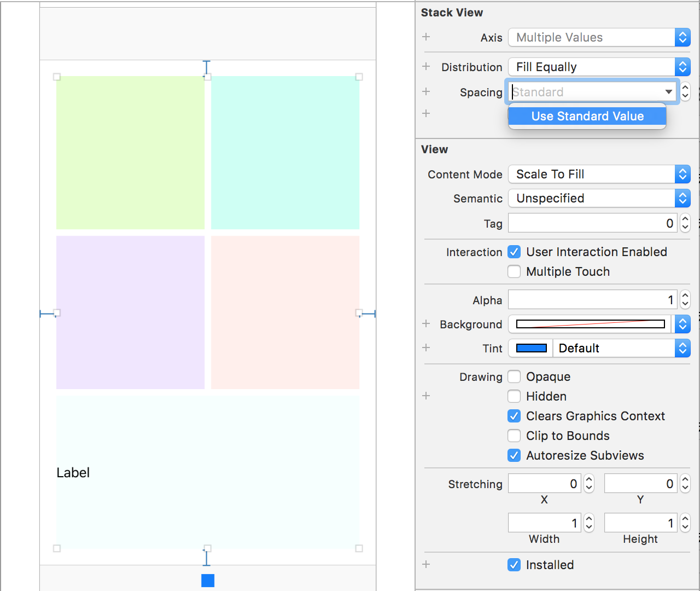Enable the Multiple Touch checkbox
This screenshot has height=591, width=700.
coord(514,271)
